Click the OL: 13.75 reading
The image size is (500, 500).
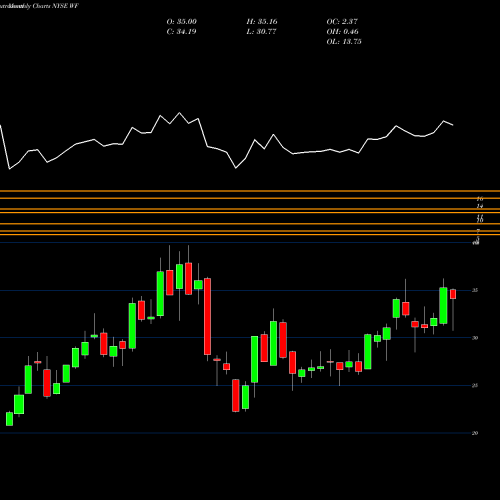(x=344, y=42)
